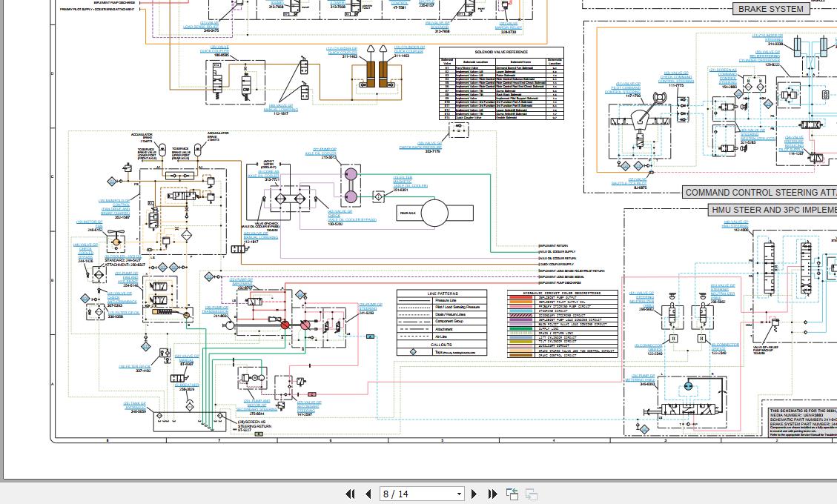This screenshot has width=837, height=504.
Task: Open the page number dropdown
Action: click(x=458, y=494)
